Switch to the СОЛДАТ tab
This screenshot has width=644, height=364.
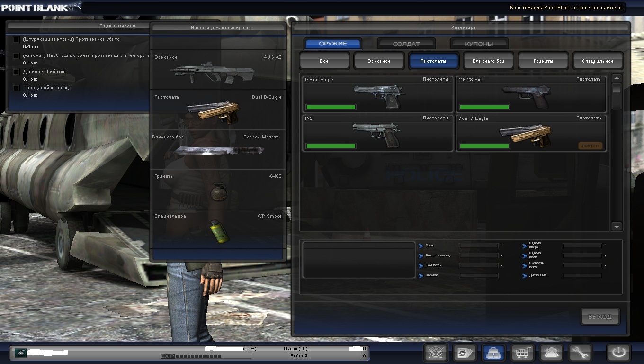point(406,44)
